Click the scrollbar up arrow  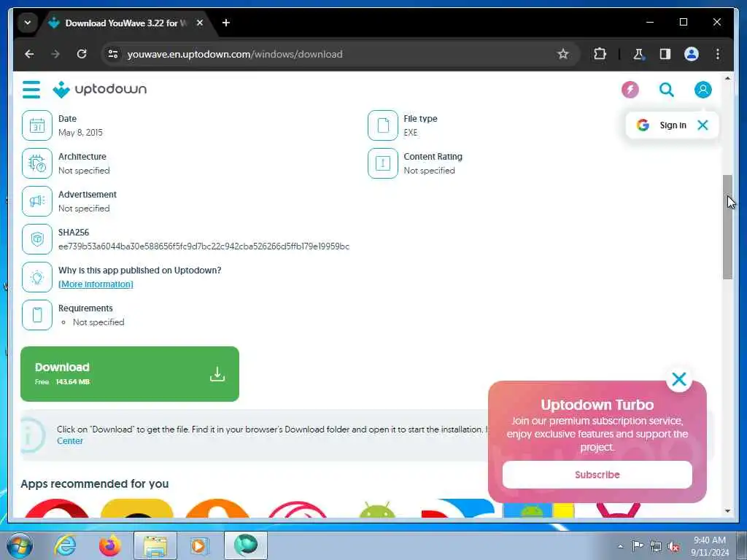(x=727, y=78)
